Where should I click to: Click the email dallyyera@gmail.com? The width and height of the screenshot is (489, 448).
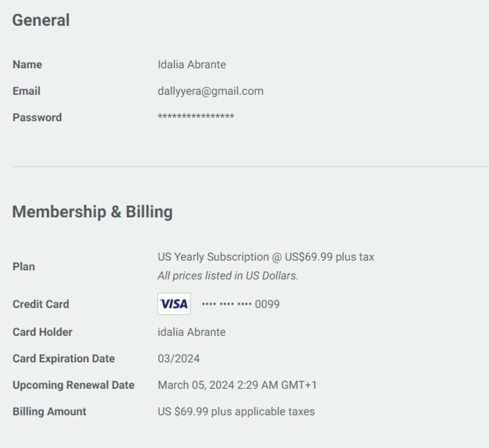tap(210, 91)
